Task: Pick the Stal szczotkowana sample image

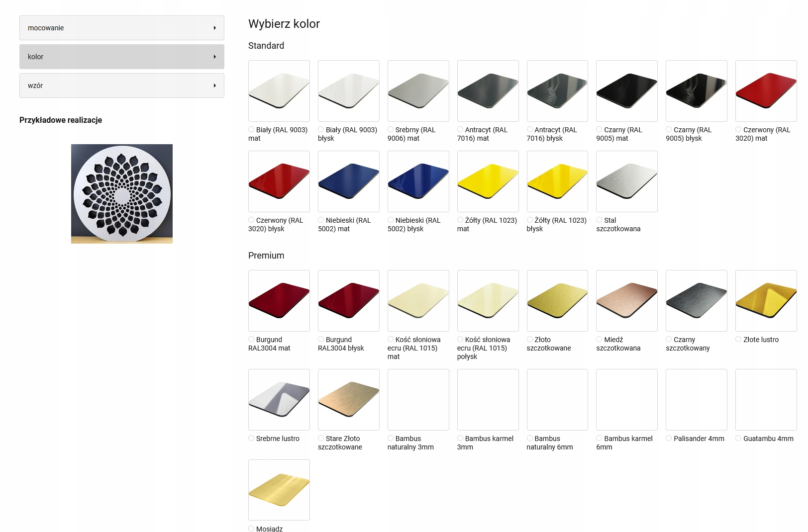Action: pos(627,181)
